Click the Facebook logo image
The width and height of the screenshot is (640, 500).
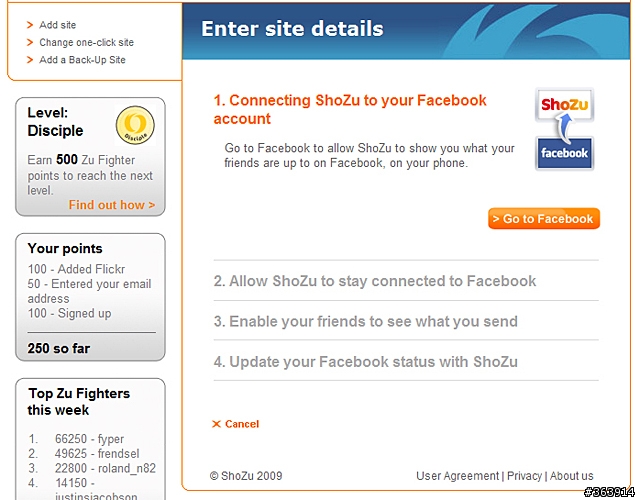564,153
